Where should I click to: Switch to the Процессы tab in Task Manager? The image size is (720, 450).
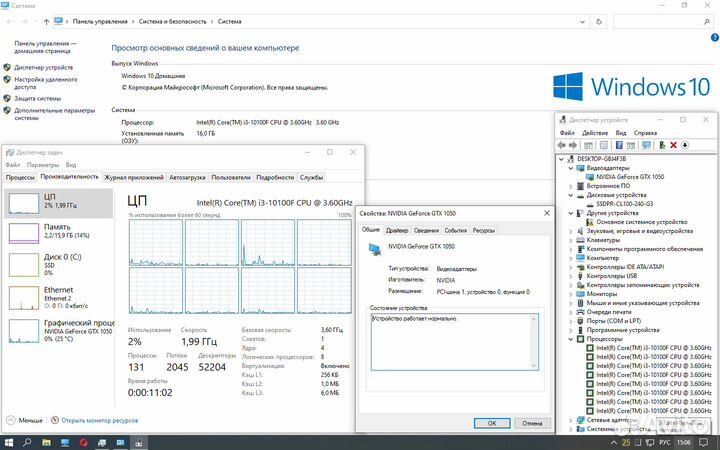point(20,177)
